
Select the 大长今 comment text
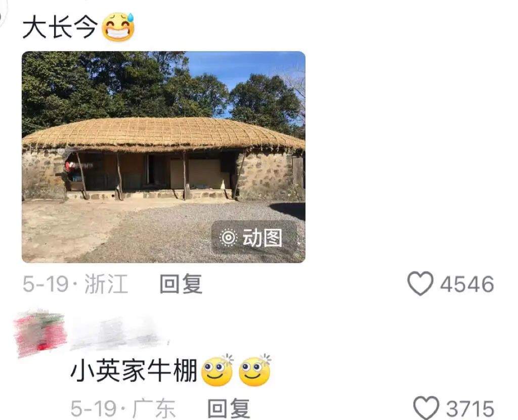[x=60, y=27]
